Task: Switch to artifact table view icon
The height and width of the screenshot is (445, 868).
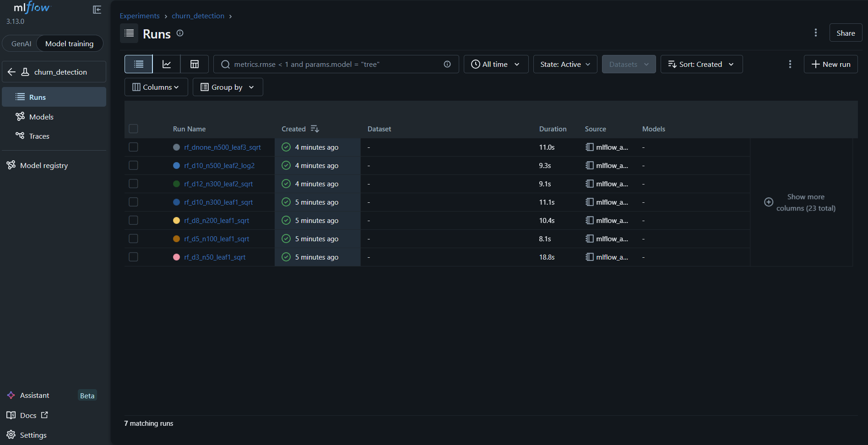Action: (x=195, y=64)
